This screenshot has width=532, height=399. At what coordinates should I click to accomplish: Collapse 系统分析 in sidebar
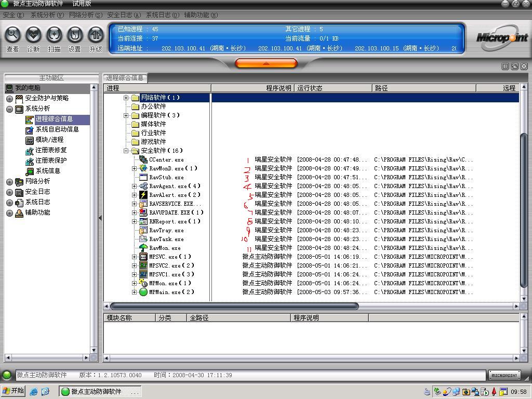(x=9, y=109)
